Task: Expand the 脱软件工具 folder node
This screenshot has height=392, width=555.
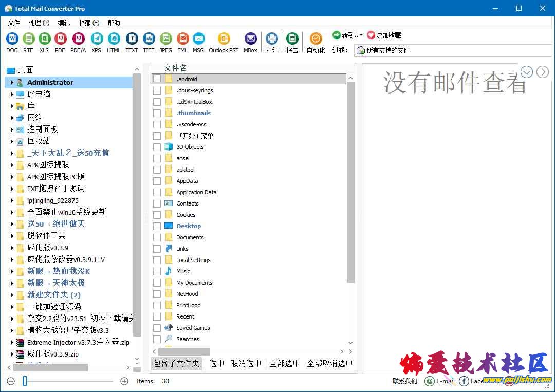Action: [12, 236]
